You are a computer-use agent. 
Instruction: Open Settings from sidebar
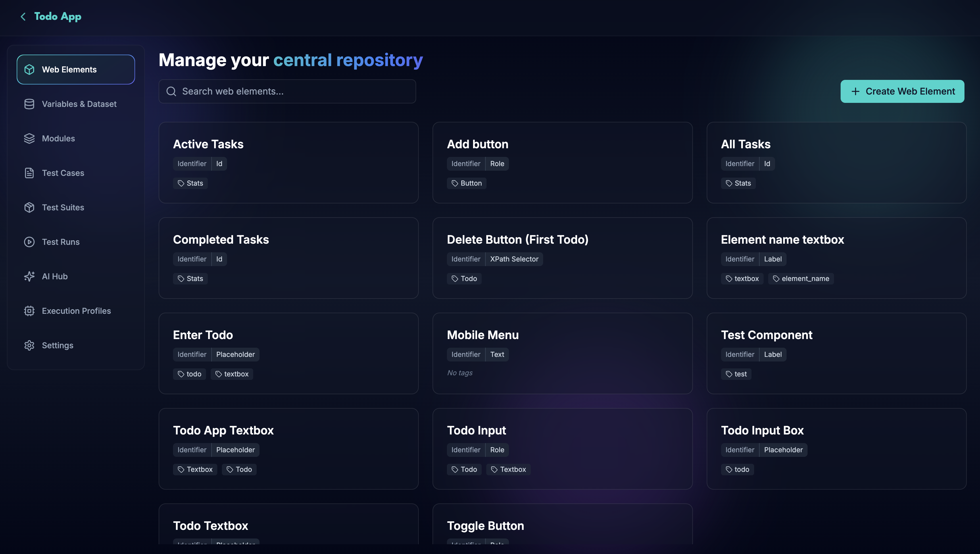pos(76,345)
